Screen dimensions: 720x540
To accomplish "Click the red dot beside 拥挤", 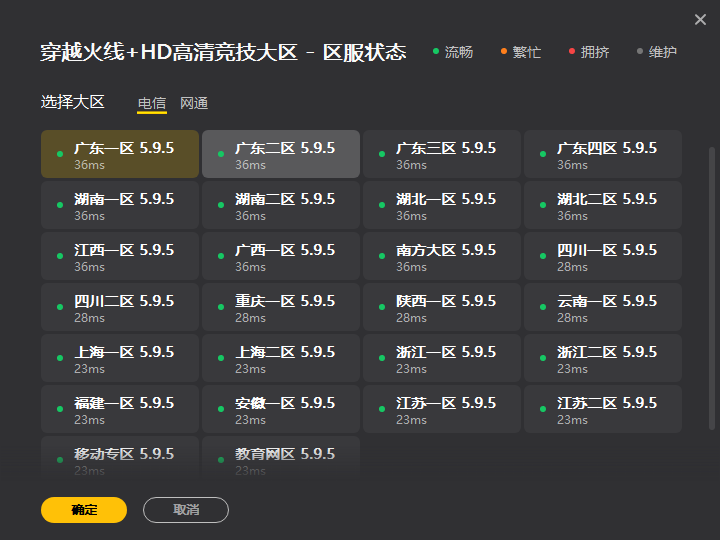I will 572,51.
